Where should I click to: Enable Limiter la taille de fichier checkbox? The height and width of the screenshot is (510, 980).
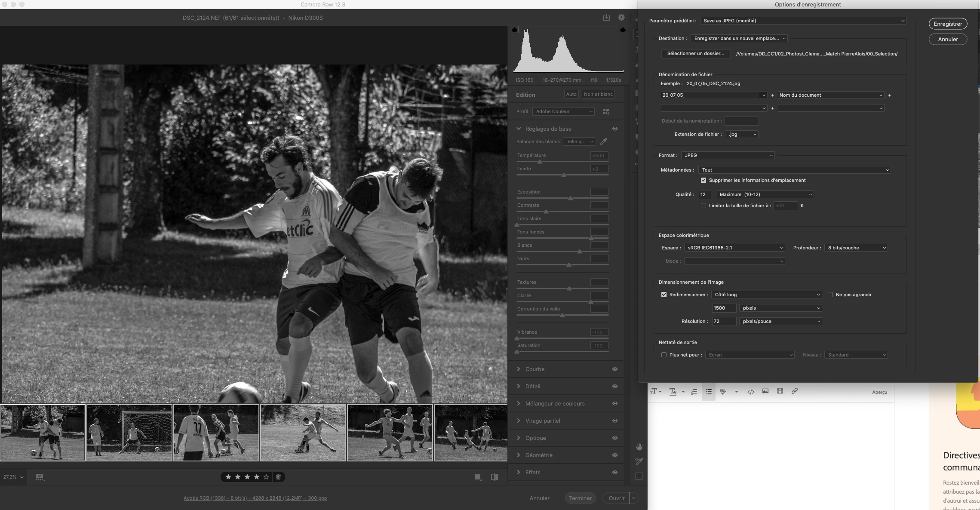[x=704, y=206]
